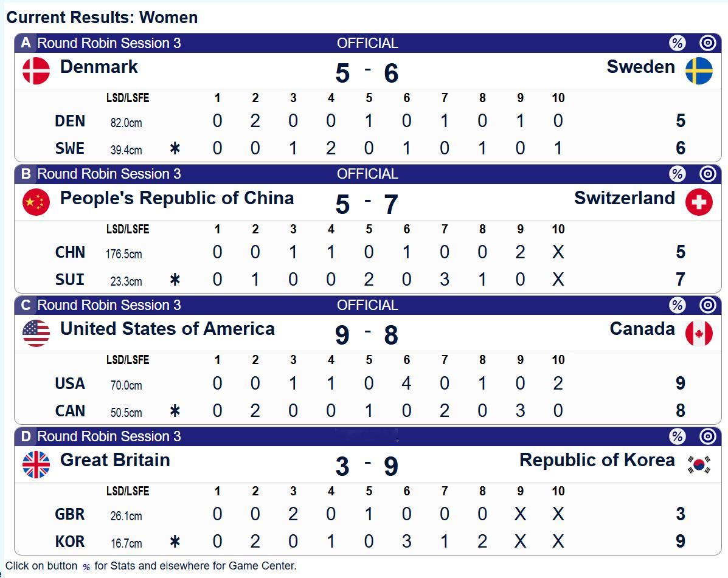Click the target icon on sheet D header
728x578 pixels.
(707, 436)
